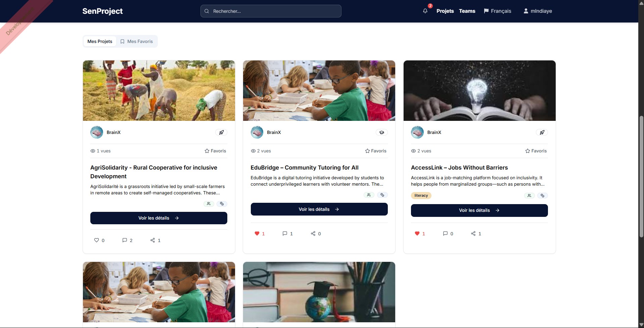
Task: Click the team members icon on EduBridge card
Action: coord(369,195)
